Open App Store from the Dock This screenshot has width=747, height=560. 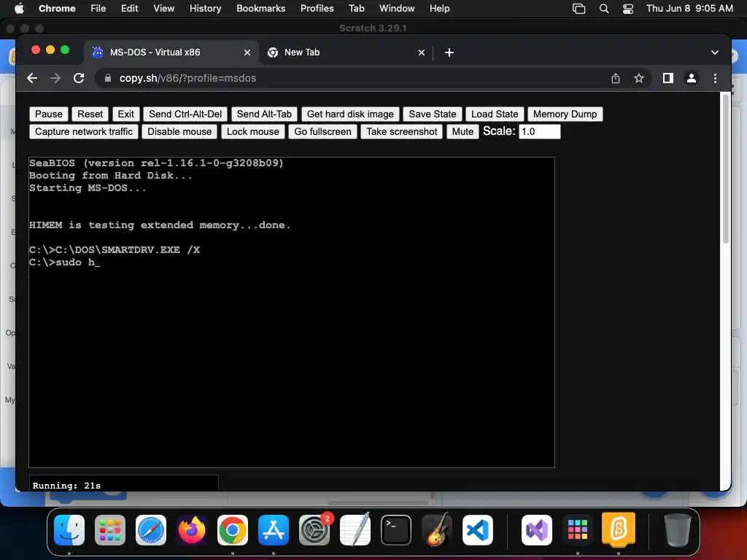(274, 530)
